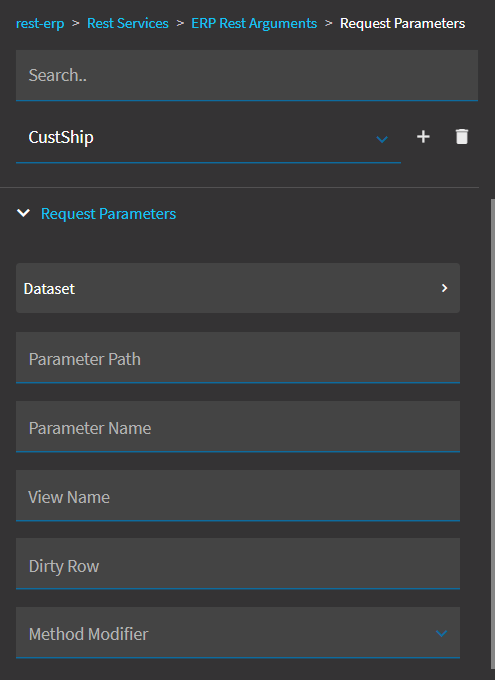The height and width of the screenshot is (680, 495).
Task: Delete CustShip entry using trash icon
Action: (x=462, y=136)
